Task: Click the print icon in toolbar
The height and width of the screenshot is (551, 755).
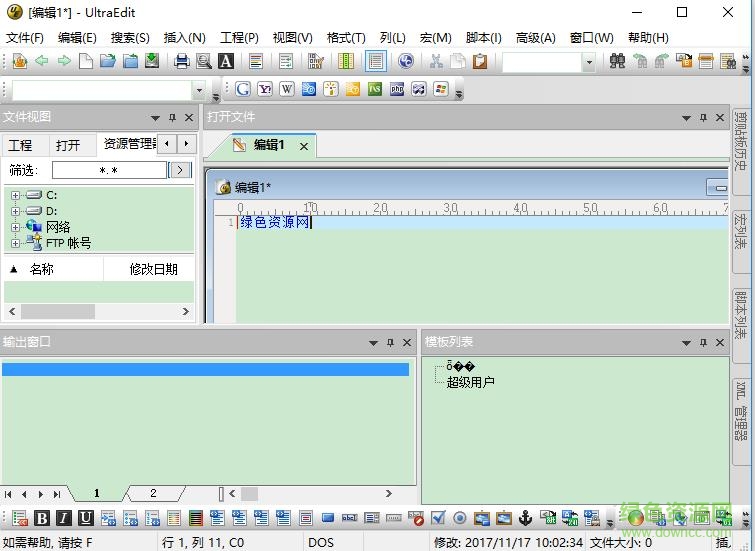Action: tap(182, 61)
